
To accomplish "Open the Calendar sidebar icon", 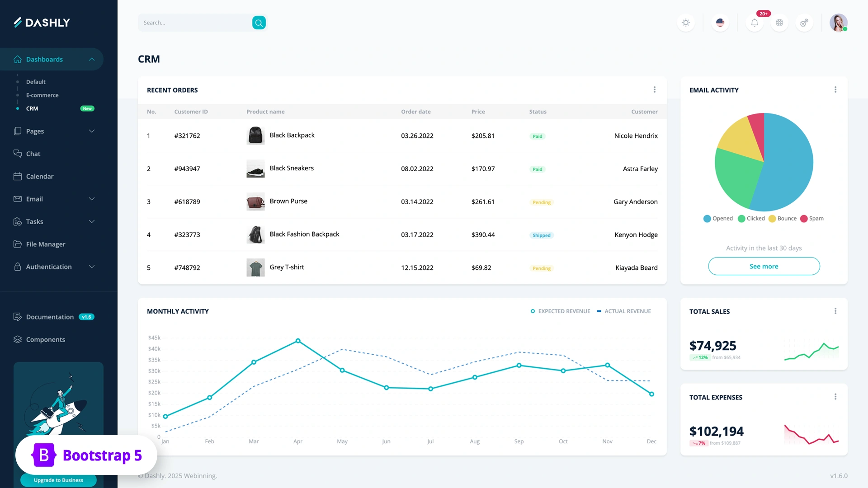I will [x=17, y=176].
